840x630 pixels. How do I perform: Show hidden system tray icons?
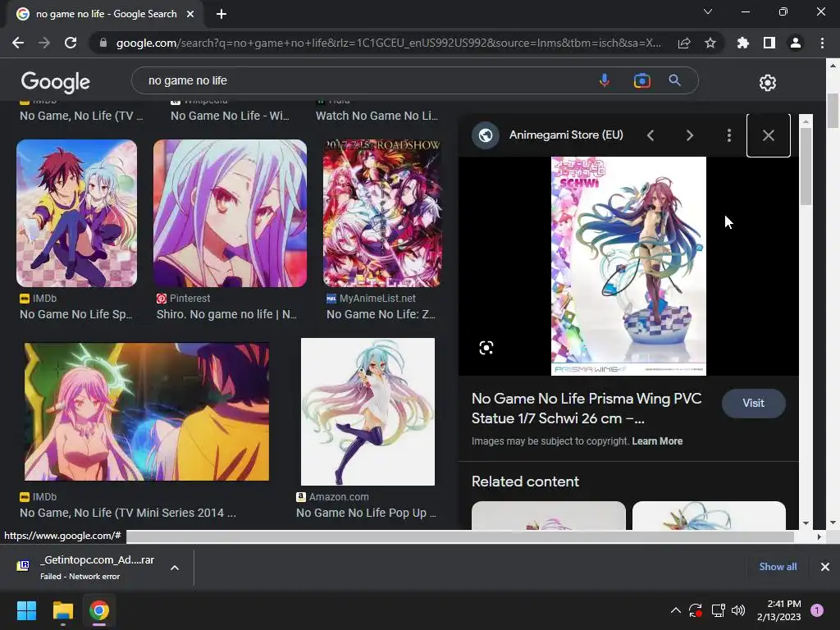point(676,610)
